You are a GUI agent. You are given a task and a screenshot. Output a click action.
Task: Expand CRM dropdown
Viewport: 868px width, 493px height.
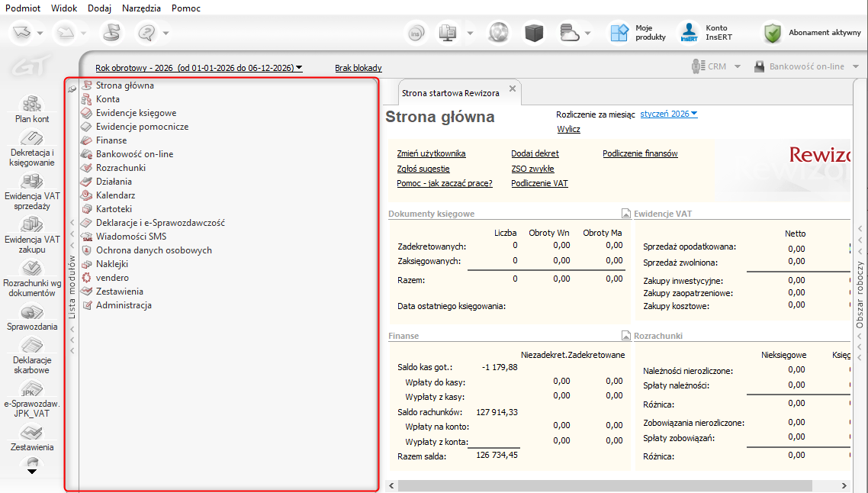click(738, 66)
